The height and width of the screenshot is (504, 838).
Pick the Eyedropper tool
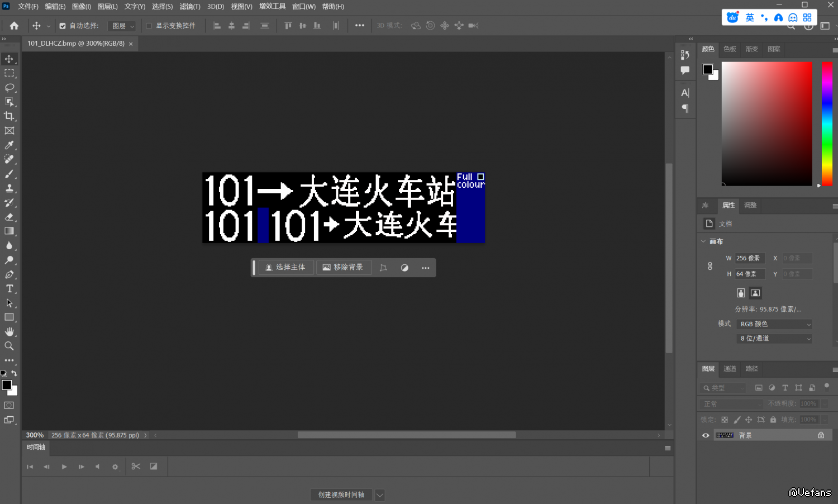click(9, 145)
